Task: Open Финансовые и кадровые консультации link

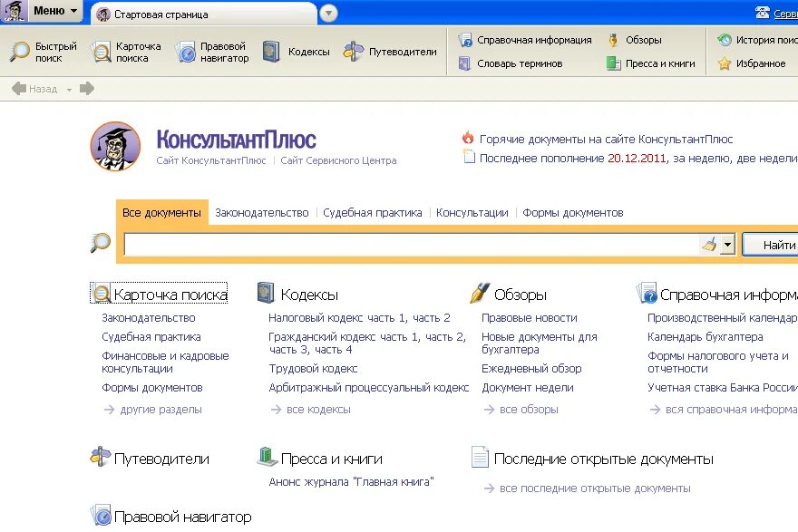Action: click(x=165, y=363)
